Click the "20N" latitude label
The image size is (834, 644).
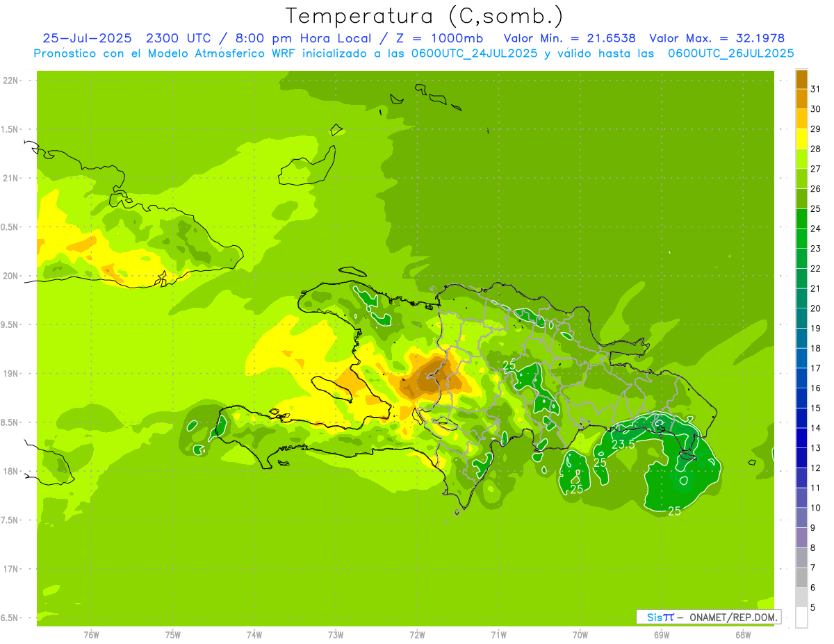[10, 276]
